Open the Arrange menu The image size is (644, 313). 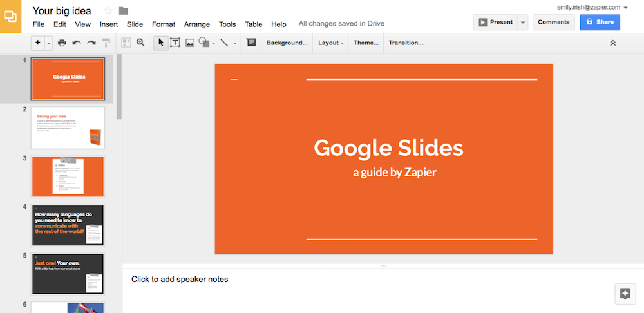(x=196, y=24)
